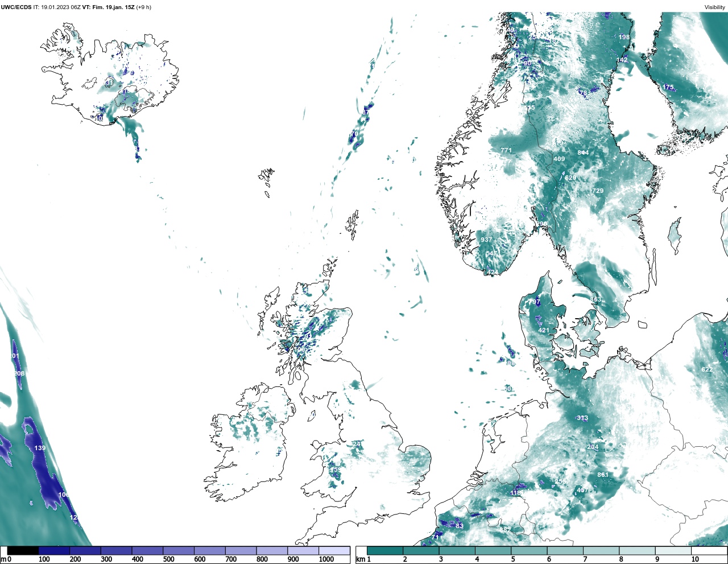728x564 pixels.
Task: Click the black 0–100 m legend swatch
Action: click(23, 551)
